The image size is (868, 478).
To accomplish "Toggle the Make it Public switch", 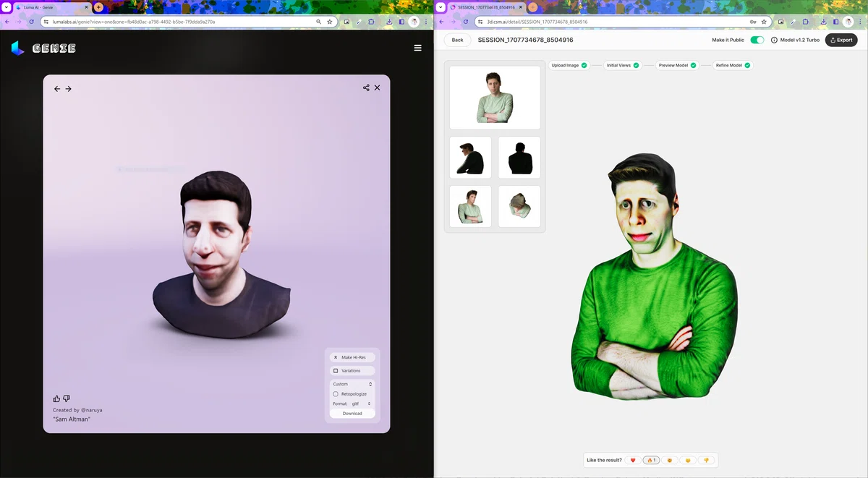I will coord(757,40).
